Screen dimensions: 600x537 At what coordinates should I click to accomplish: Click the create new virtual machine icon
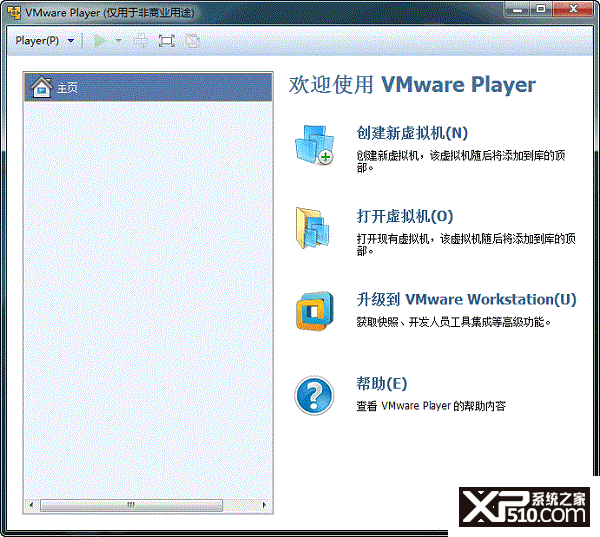point(315,145)
